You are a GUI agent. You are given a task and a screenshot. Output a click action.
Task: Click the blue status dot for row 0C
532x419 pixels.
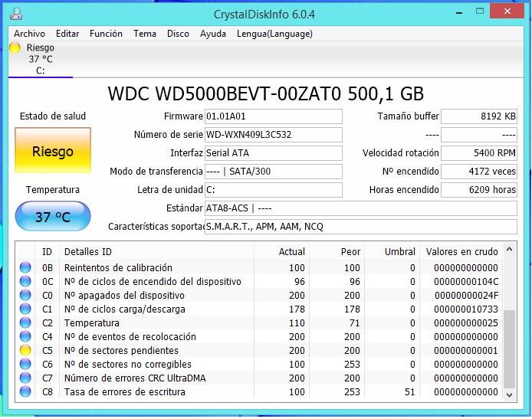click(x=25, y=281)
